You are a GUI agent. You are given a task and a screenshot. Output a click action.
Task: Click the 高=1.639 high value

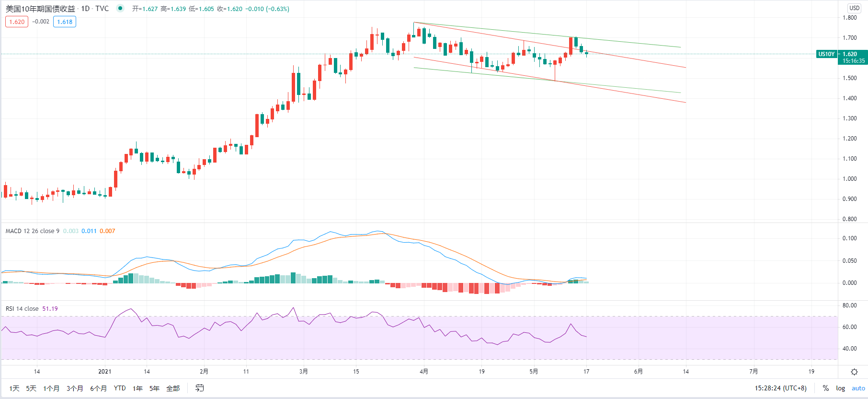click(x=173, y=9)
